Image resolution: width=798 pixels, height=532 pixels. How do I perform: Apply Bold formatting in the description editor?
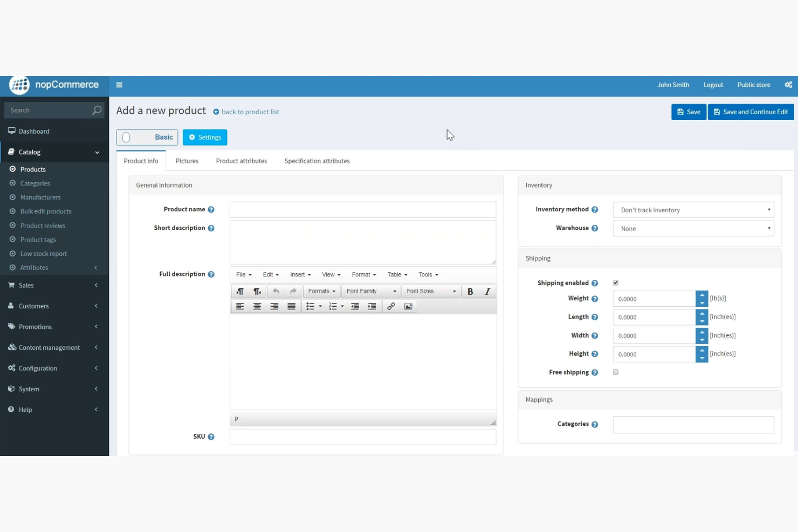(x=469, y=291)
